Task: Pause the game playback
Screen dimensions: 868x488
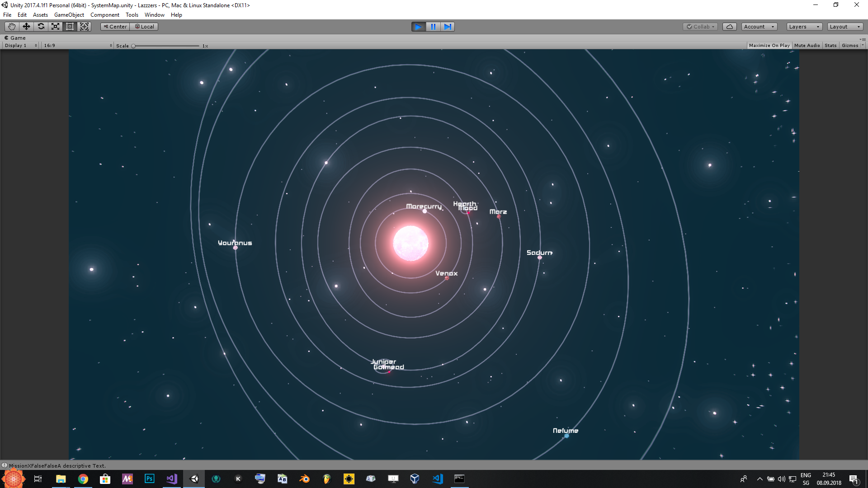Action: pos(433,27)
